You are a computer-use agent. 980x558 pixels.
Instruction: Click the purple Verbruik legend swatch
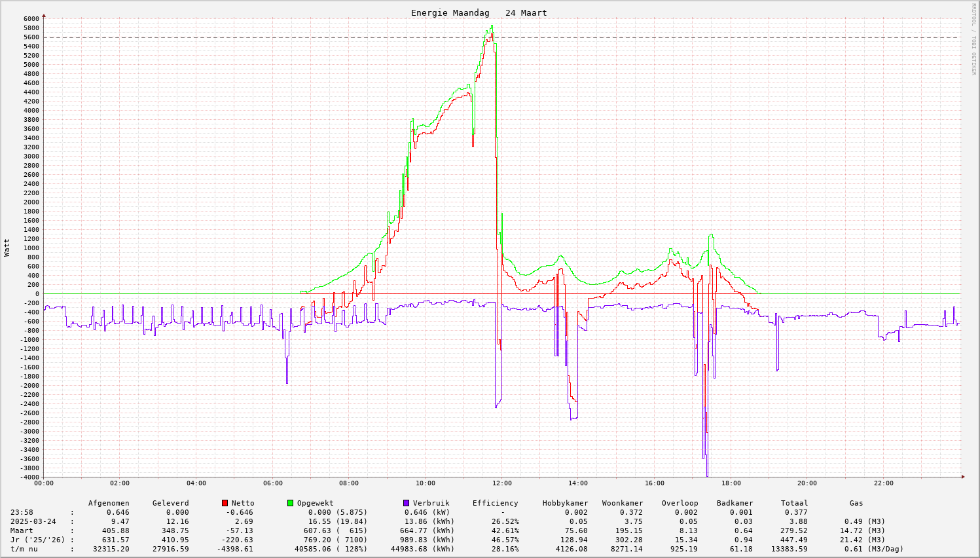(x=406, y=503)
